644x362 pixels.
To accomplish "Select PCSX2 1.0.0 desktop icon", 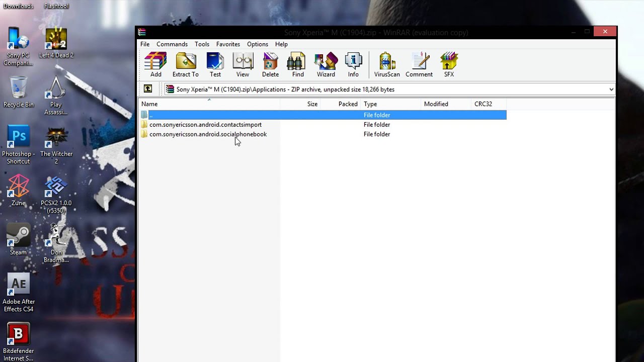I will (56, 194).
